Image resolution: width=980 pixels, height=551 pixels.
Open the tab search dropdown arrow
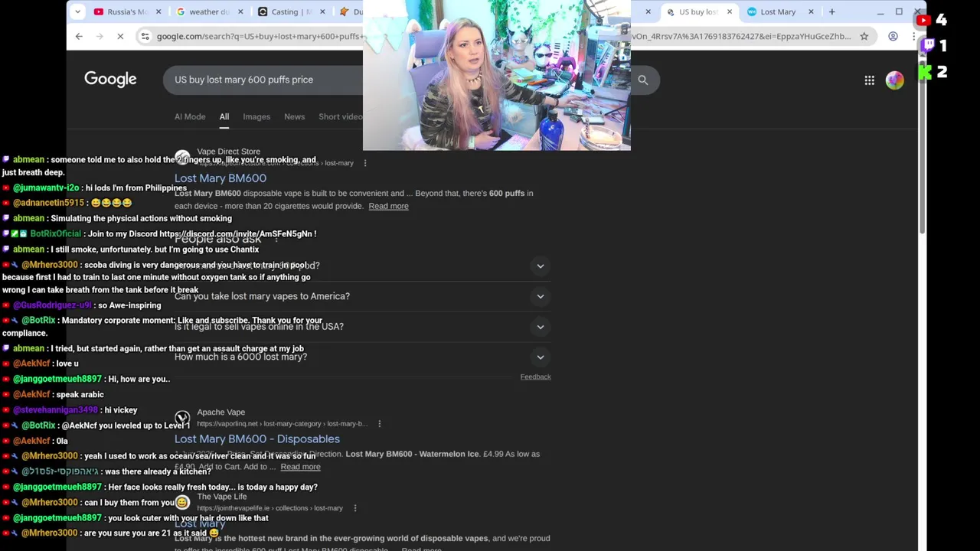[x=77, y=11]
